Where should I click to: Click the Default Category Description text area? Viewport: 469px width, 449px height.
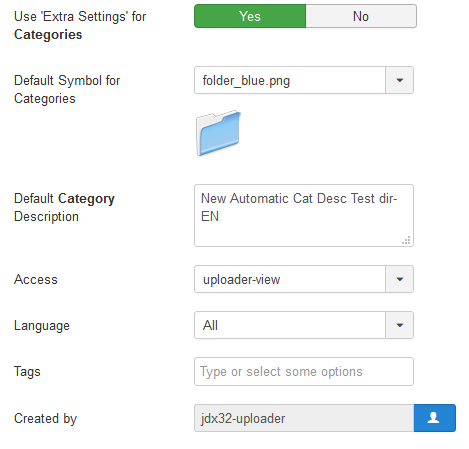click(304, 215)
